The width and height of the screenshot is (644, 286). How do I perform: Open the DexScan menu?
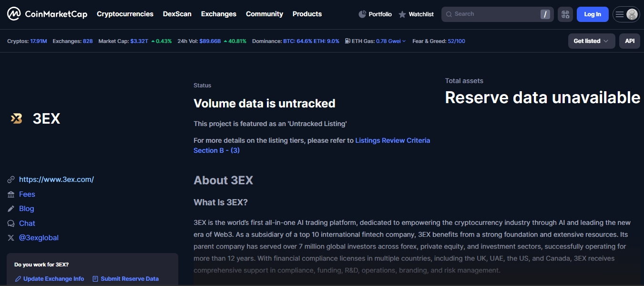177,14
